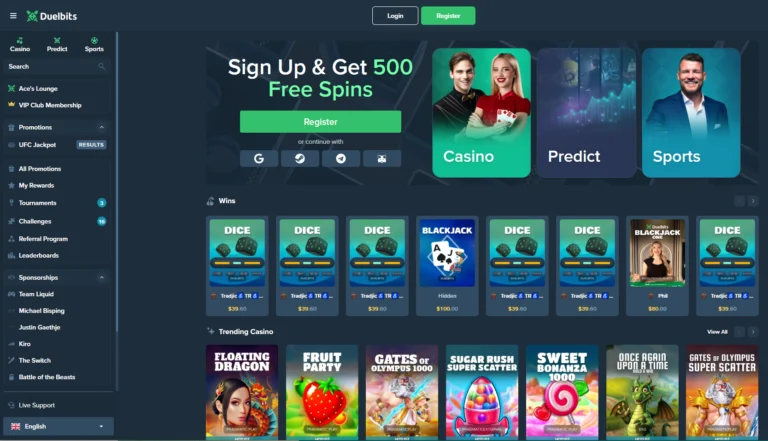
Task: View all Trending Casino games
Action: click(717, 332)
